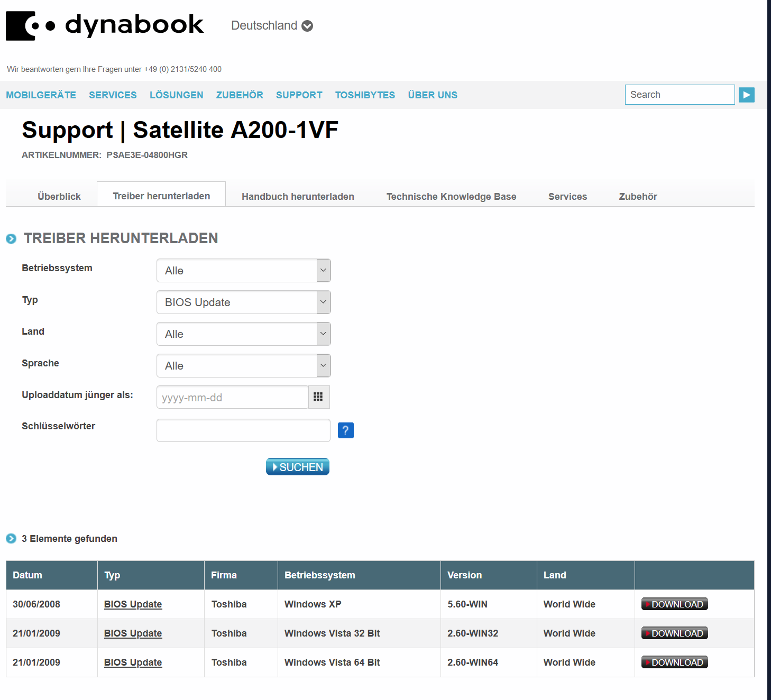The height and width of the screenshot is (700, 771).
Task: Open the SERVICES menu item
Action: (x=113, y=95)
